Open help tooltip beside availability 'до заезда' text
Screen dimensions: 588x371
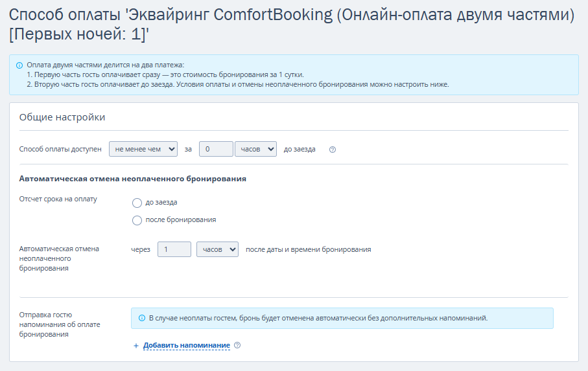[x=333, y=150]
